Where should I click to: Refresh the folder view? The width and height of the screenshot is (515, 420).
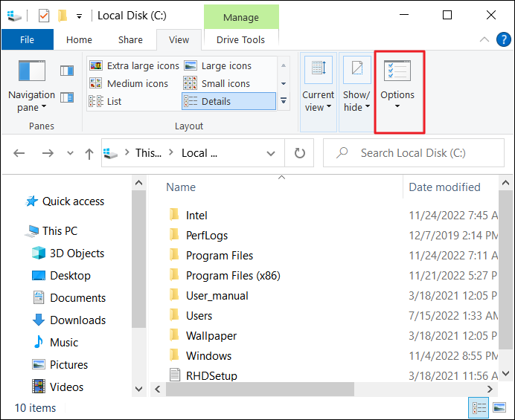tap(299, 153)
